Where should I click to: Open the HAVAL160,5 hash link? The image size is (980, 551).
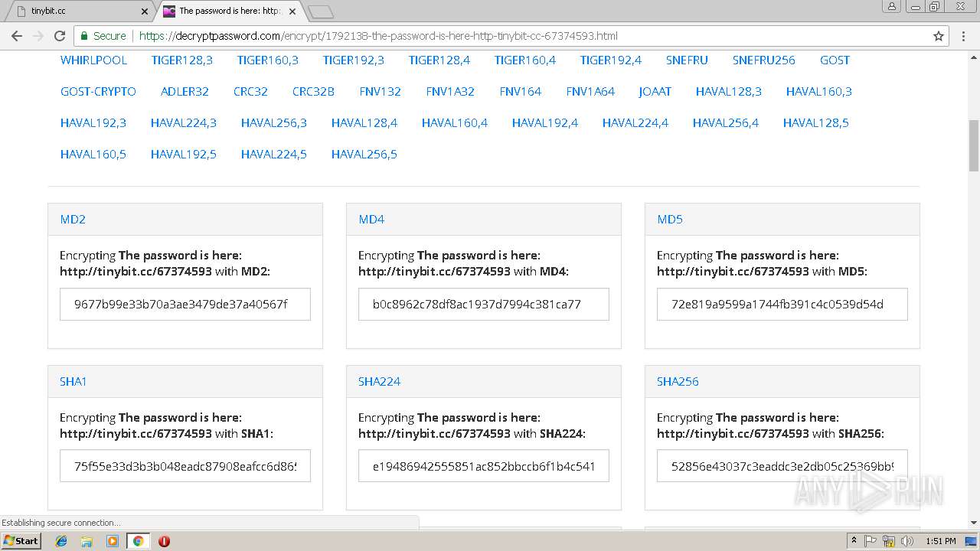click(93, 154)
